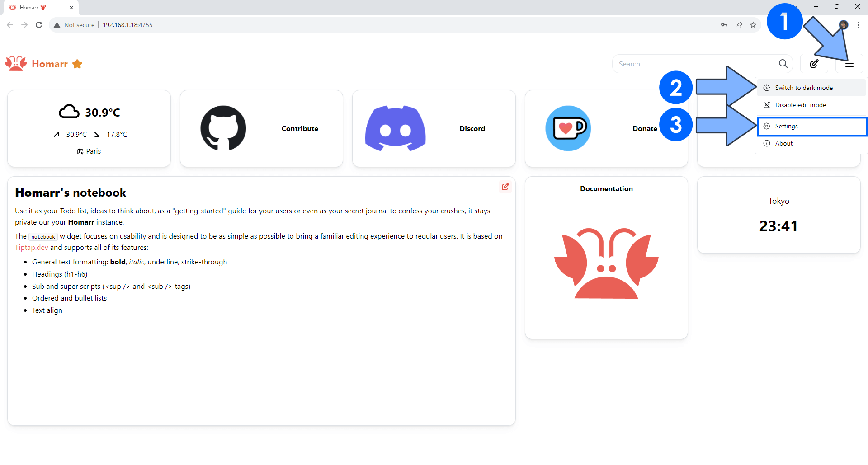
Task: Click the Text align bullet
Action: click(47, 310)
